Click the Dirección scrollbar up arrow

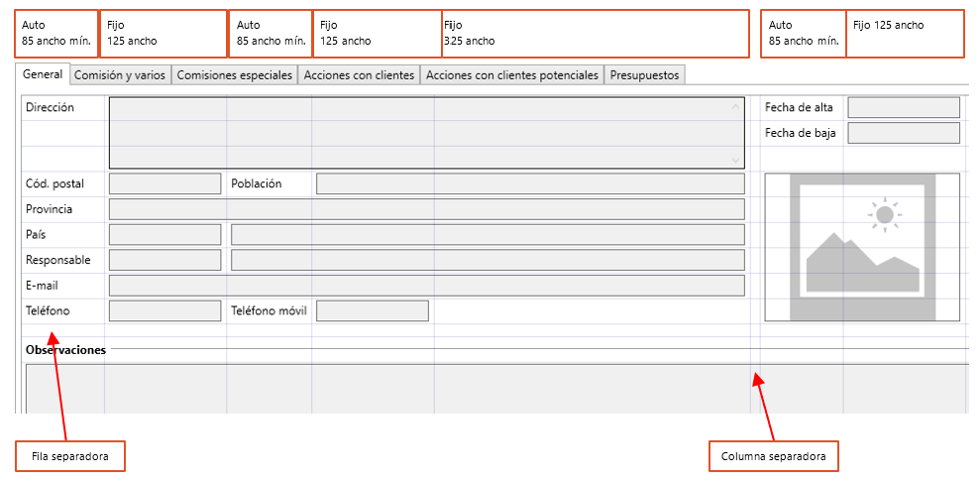click(735, 106)
